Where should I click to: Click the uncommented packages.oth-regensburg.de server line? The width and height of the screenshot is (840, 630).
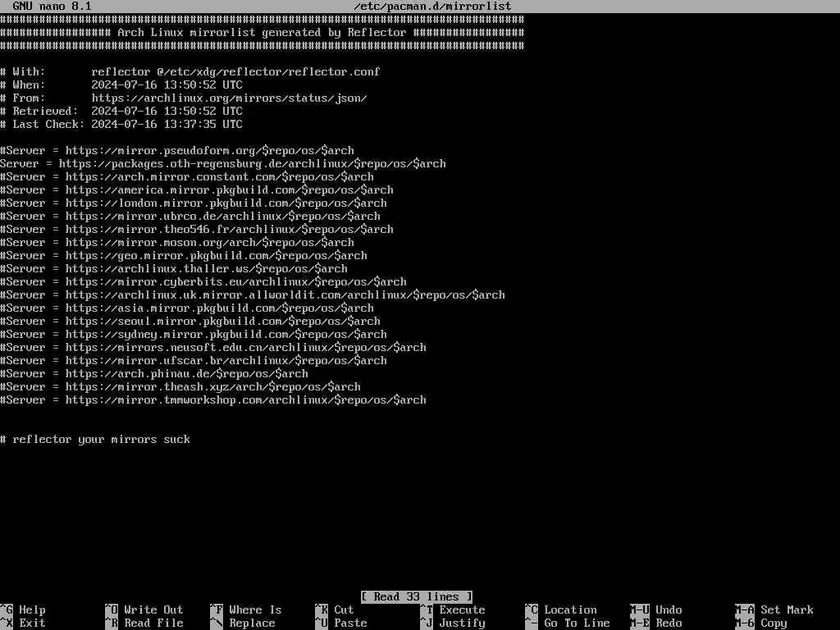(223, 163)
